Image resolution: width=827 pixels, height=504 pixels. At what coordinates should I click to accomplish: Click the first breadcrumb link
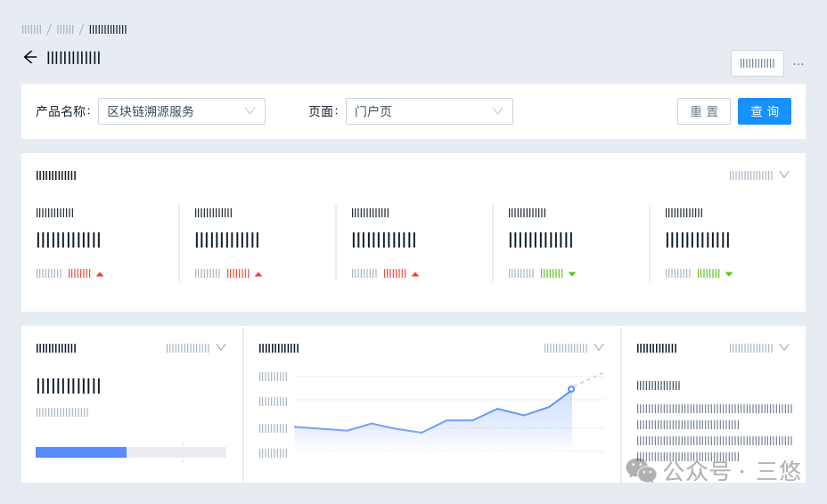point(32,29)
